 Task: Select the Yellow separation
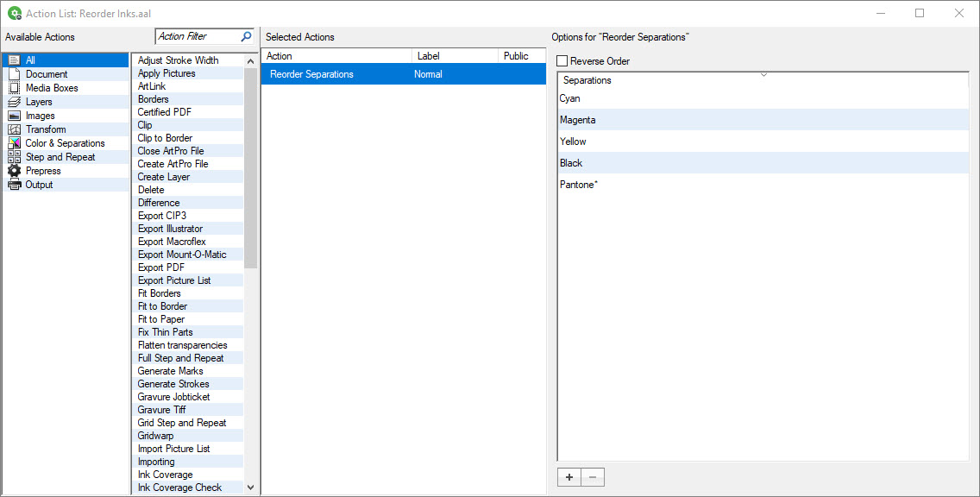(x=763, y=142)
